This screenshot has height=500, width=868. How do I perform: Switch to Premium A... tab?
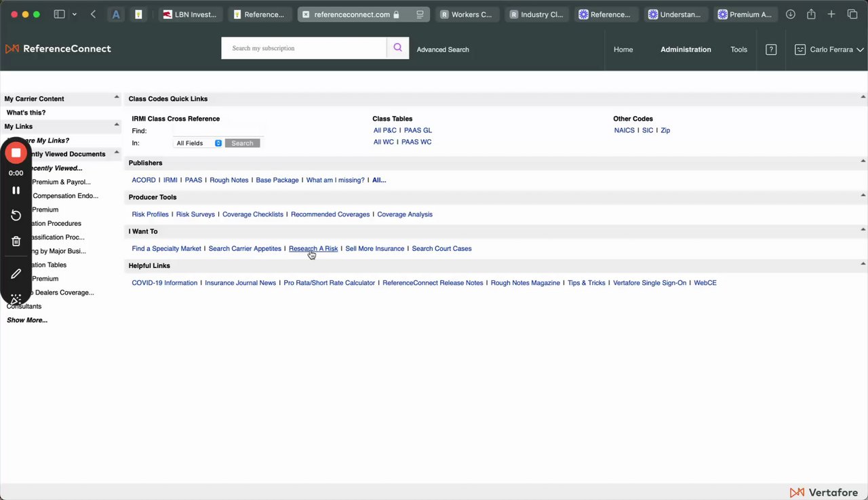click(x=744, y=14)
